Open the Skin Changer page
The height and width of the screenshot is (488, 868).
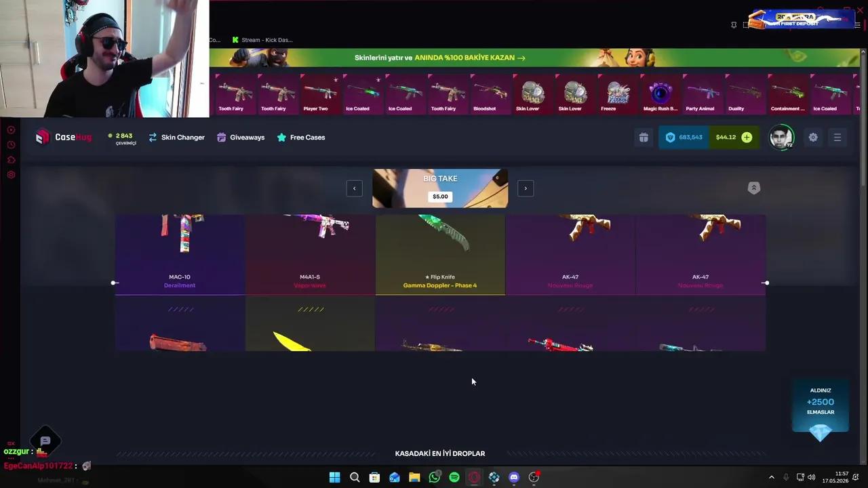pyautogui.click(x=176, y=138)
